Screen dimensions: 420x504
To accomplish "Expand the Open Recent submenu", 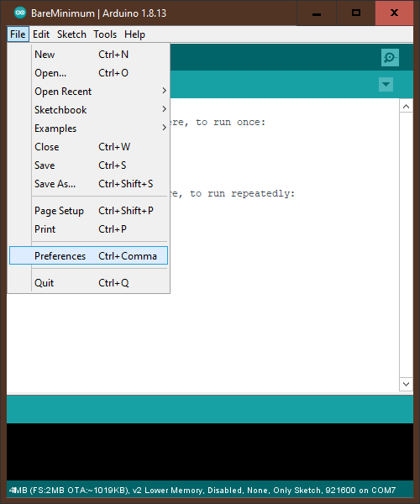I will click(88, 92).
